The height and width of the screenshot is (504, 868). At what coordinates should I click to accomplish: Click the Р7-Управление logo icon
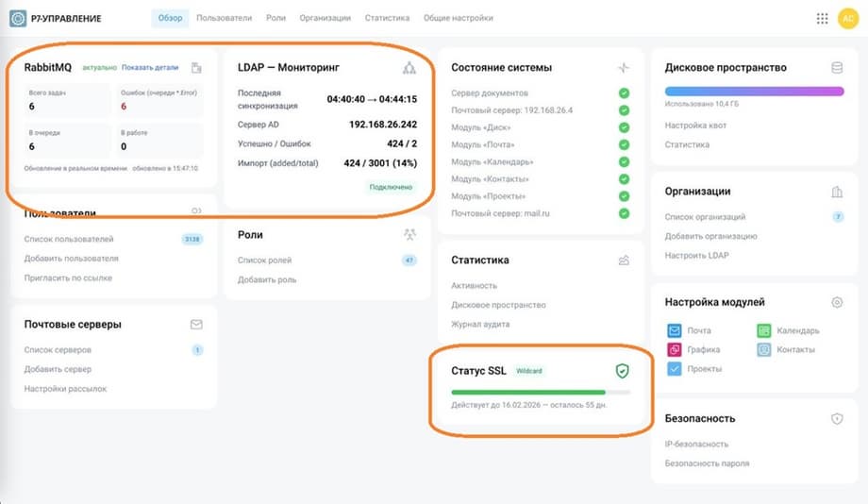[x=18, y=18]
